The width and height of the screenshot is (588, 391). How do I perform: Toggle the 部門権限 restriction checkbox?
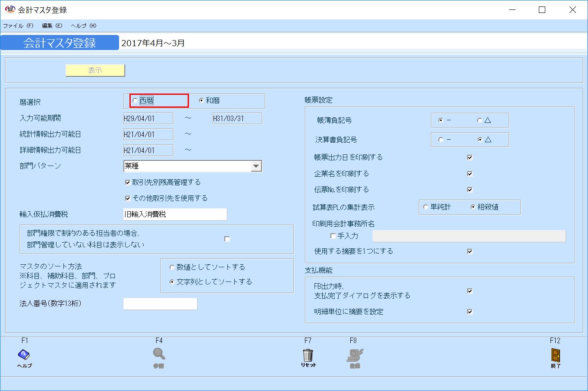click(x=227, y=239)
